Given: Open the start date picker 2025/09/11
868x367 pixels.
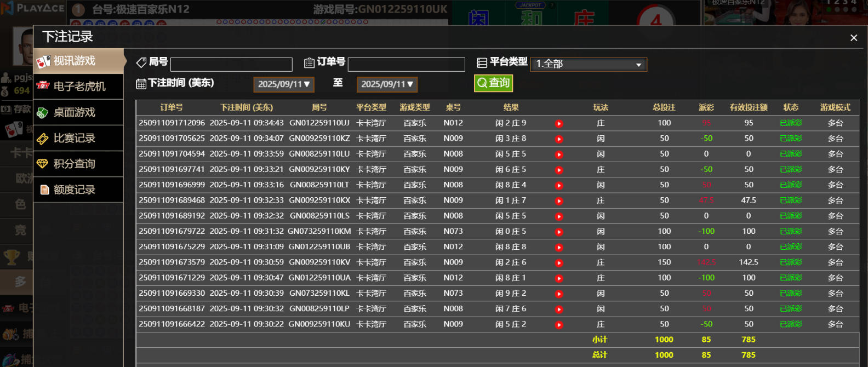Looking at the screenshot, I should (x=284, y=84).
